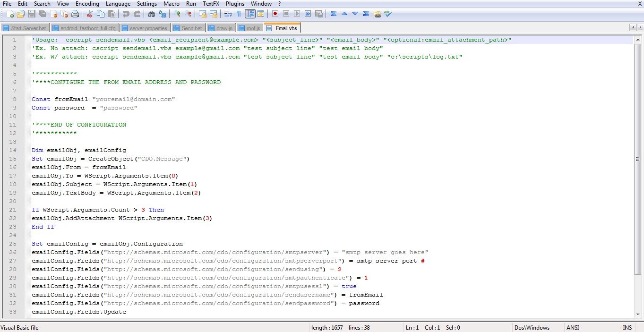
Task: Select the active Email.vbs tab
Action: pos(283,28)
